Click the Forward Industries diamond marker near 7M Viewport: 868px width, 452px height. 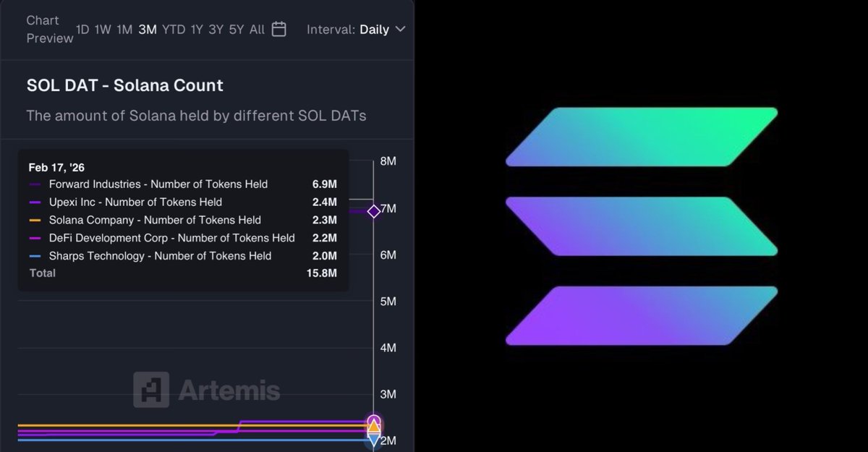click(x=373, y=211)
